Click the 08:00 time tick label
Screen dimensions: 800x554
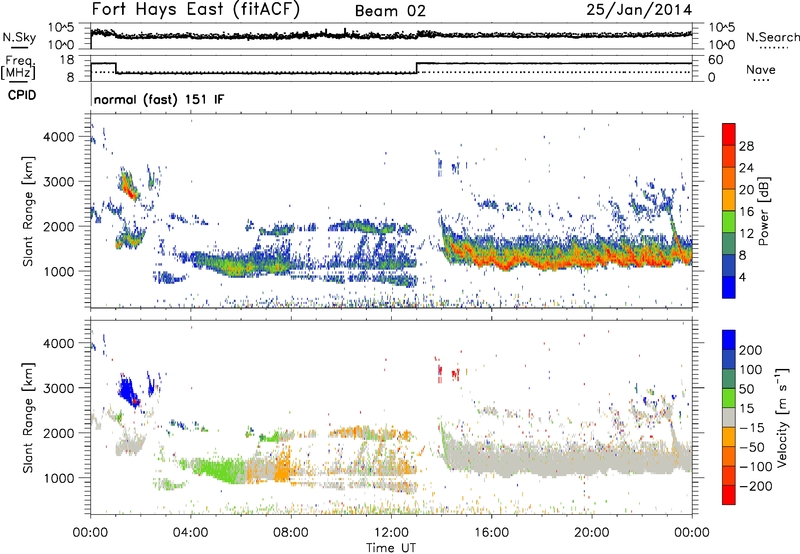coord(290,533)
